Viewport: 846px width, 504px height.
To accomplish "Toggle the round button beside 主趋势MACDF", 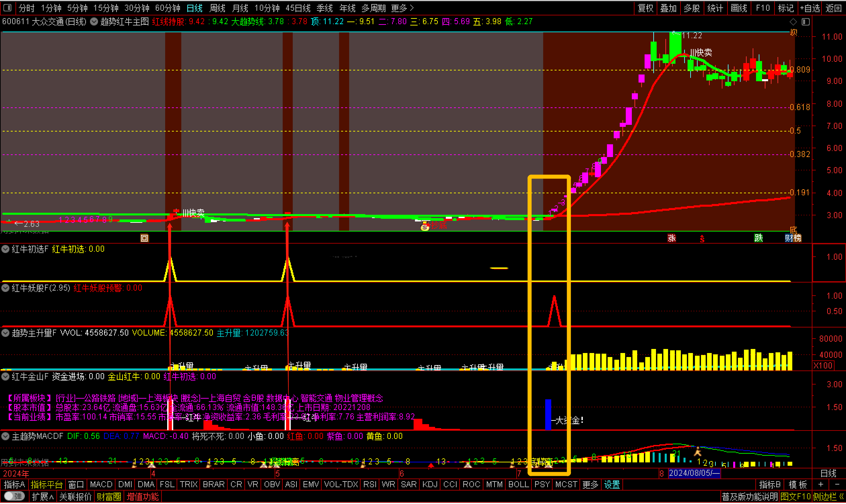I will (x=5, y=436).
